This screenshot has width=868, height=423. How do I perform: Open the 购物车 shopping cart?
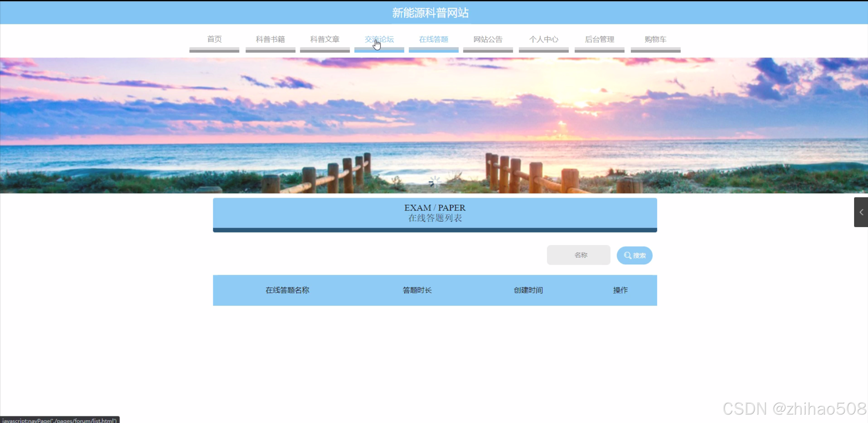click(655, 39)
